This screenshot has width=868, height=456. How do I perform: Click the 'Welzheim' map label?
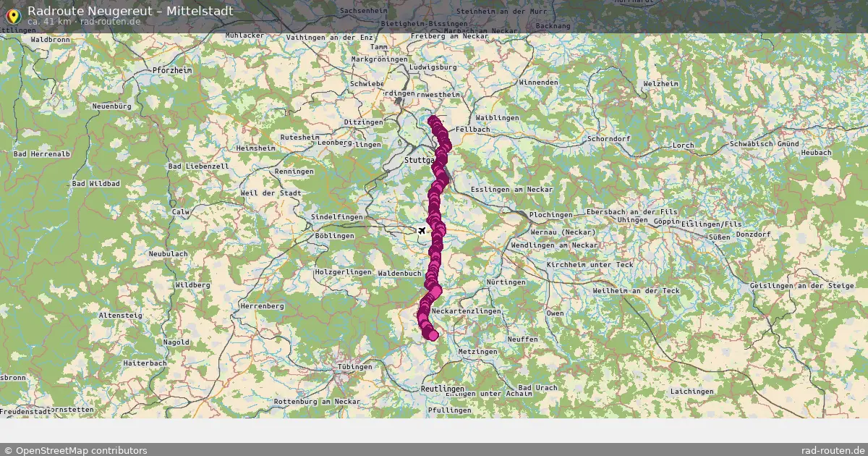coord(660,84)
